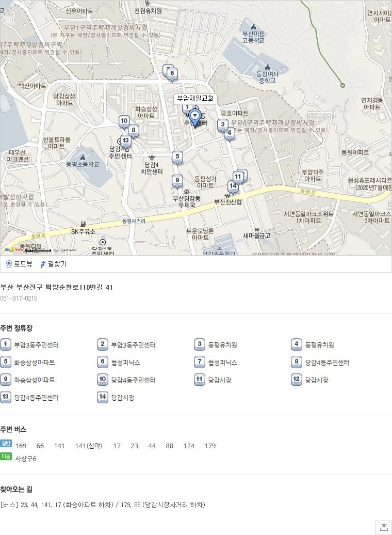This screenshot has width=392, height=535.
Task: Open 로드뷰 road view
Action: 19,264
